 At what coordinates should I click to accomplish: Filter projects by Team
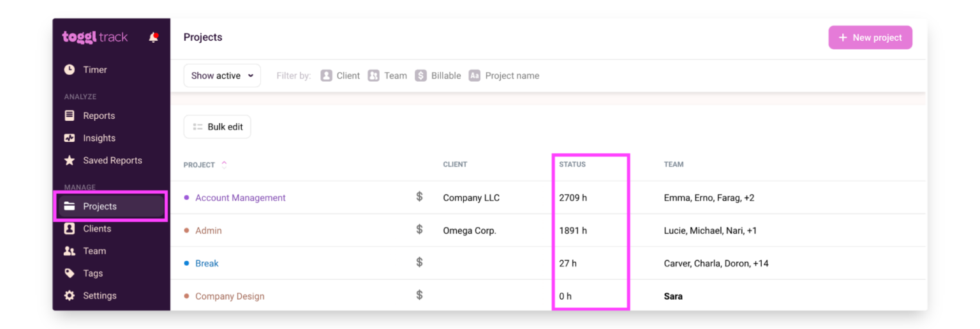point(387,75)
